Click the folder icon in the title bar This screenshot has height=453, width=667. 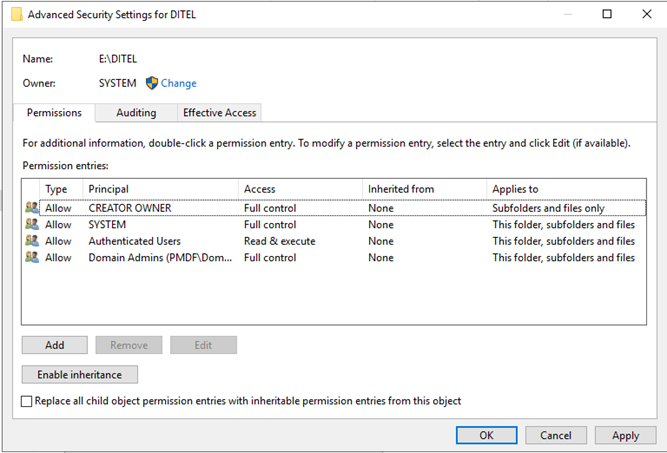coord(14,15)
